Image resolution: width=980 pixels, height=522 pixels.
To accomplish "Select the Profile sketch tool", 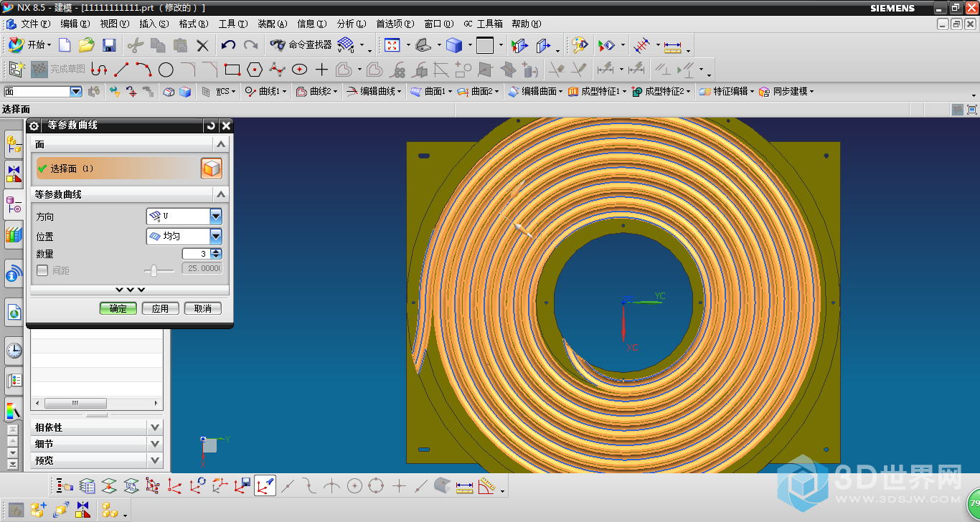I will [x=99, y=70].
